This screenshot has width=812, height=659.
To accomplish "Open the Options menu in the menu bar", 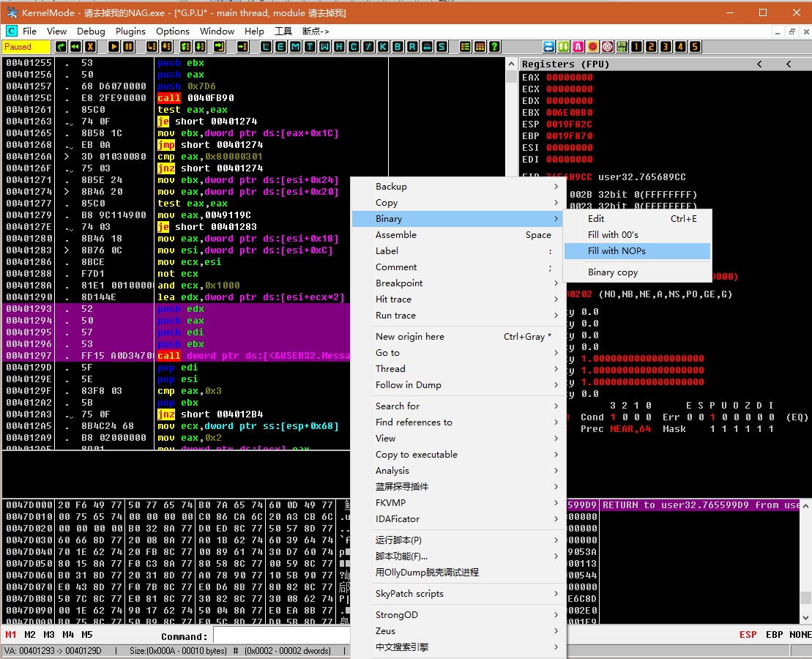I will [x=173, y=31].
